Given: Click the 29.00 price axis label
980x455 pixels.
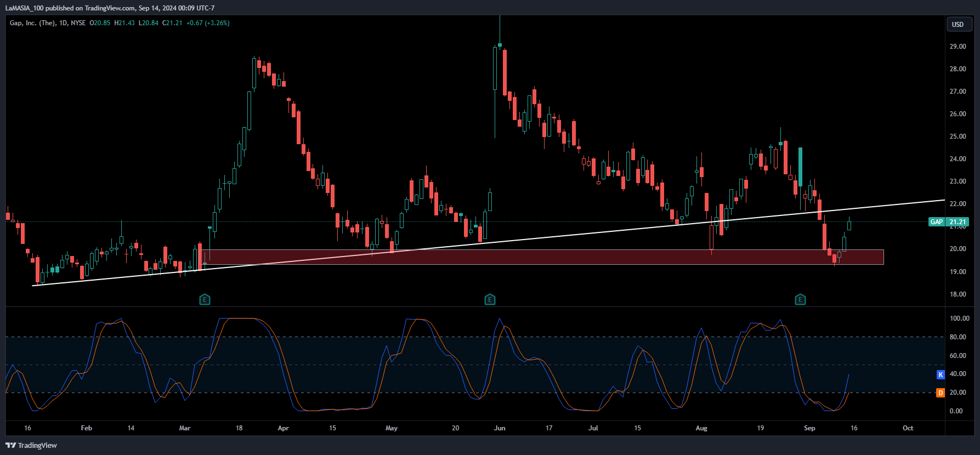Looking at the screenshot, I should (x=958, y=47).
